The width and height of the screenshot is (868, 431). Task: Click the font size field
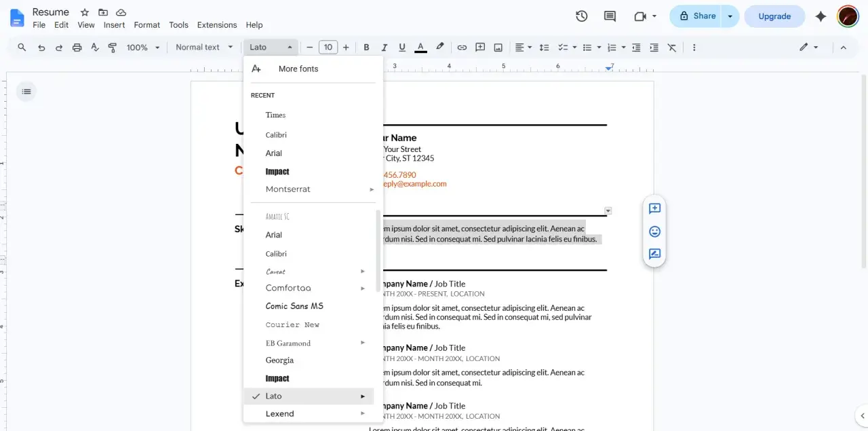point(328,48)
